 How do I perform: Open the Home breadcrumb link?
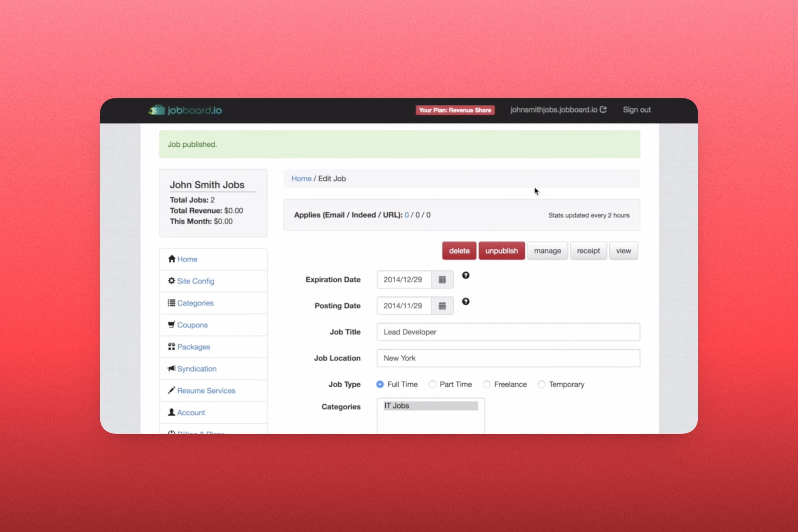coord(301,178)
